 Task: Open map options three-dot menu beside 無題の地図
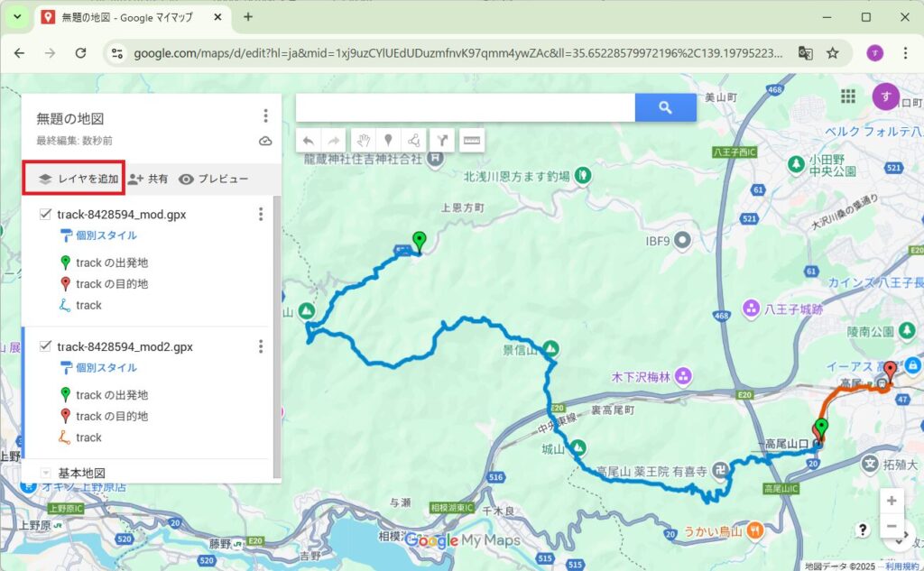(266, 115)
